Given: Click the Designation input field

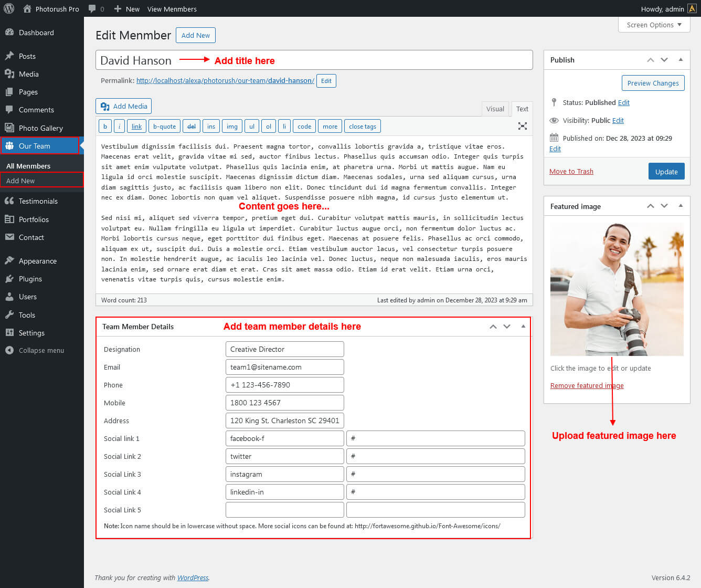Looking at the screenshot, I should pyautogui.click(x=285, y=349).
